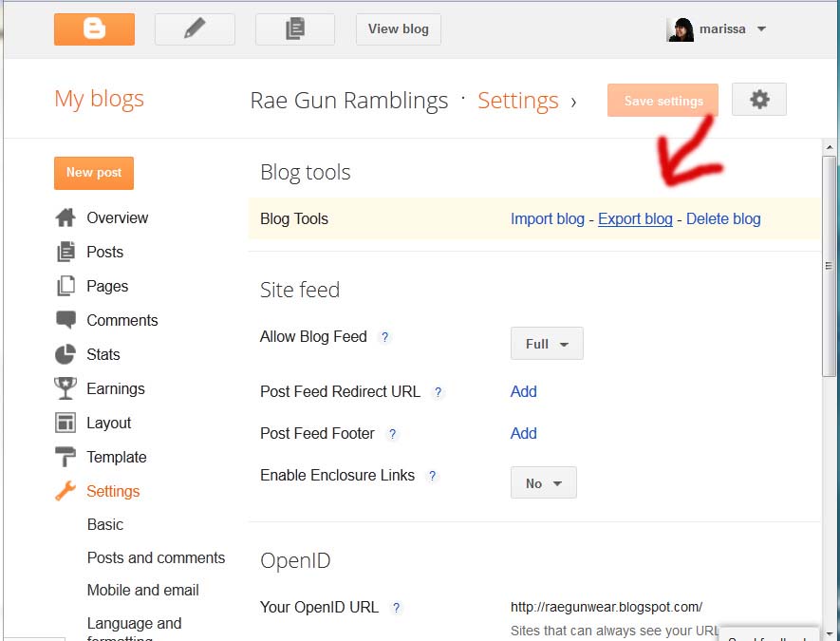Click Import blog link
The width and height of the screenshot is (840, 641).
(x=547, y=218)
